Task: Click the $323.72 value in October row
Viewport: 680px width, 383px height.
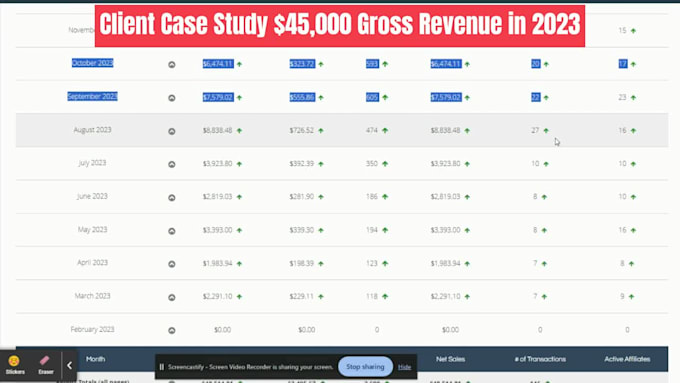Action: (x=302, y=64)
